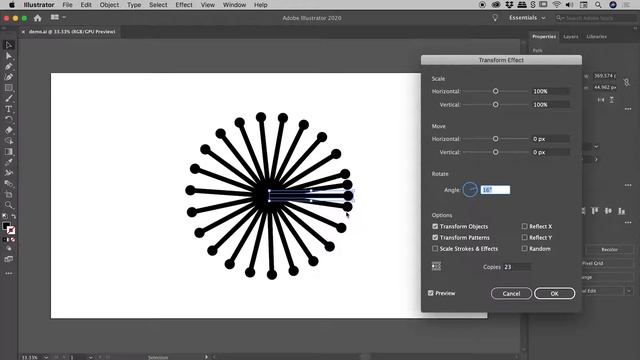Click the Change Screen Mode icon
The image size is (640, 360).
[x=9, y=259]
